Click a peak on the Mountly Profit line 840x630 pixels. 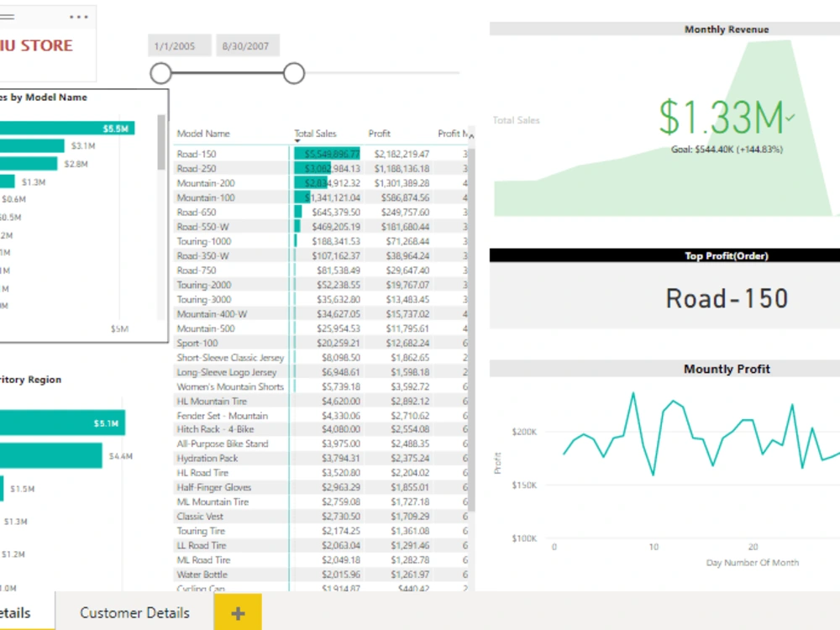point(634,392)
